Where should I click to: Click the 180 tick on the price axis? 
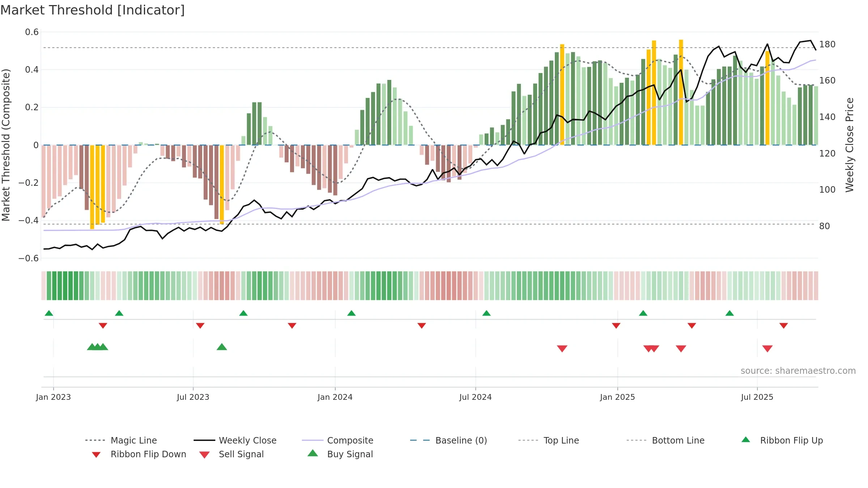(827, 44)
